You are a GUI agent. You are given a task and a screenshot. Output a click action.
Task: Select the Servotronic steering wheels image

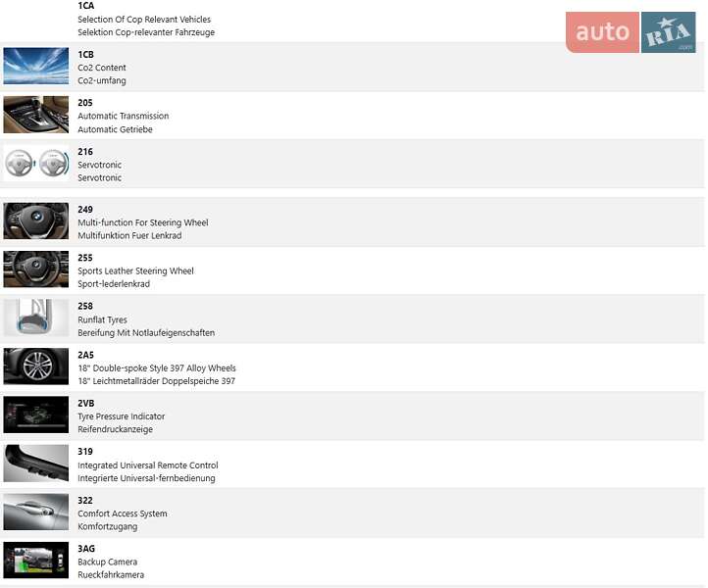tap(36, 164)
